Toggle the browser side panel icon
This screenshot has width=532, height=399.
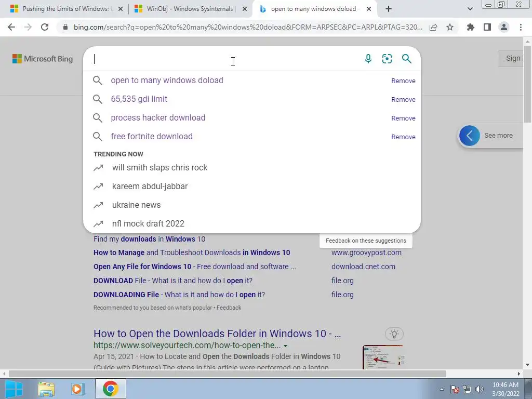pyautogui.click(x=487, y=27)
